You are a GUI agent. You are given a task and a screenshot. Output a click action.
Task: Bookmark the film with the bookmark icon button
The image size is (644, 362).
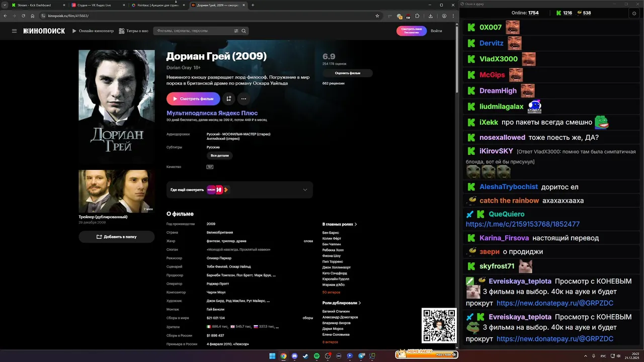coord(228,99)
